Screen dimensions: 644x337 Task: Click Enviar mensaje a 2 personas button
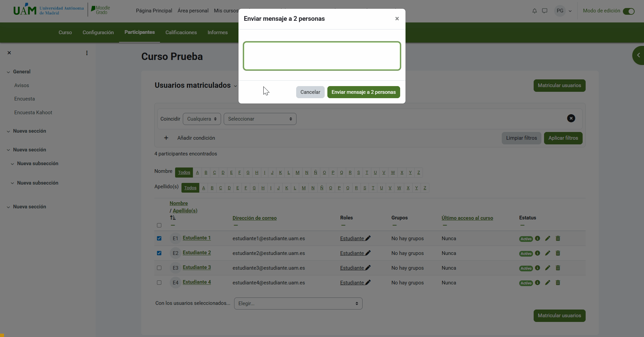[x=363, y=92]
